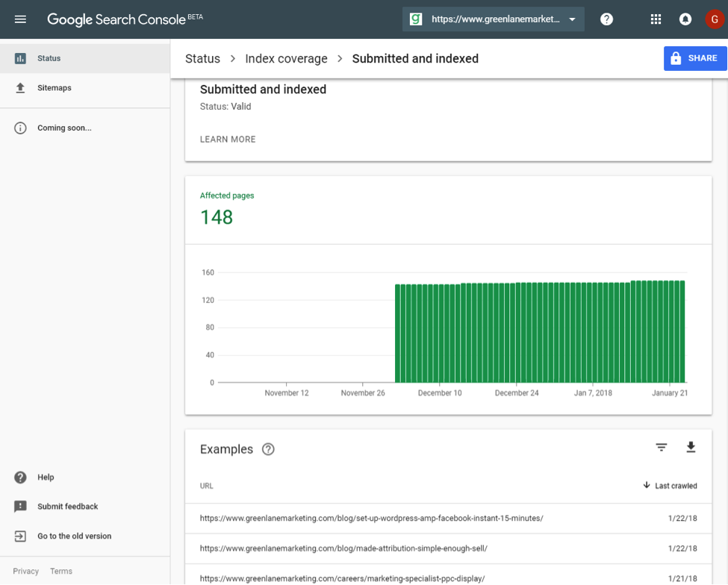Go to Status breadcrumb
The width and height of the screenshot is (728, 585).
click(x=202, y=58)
